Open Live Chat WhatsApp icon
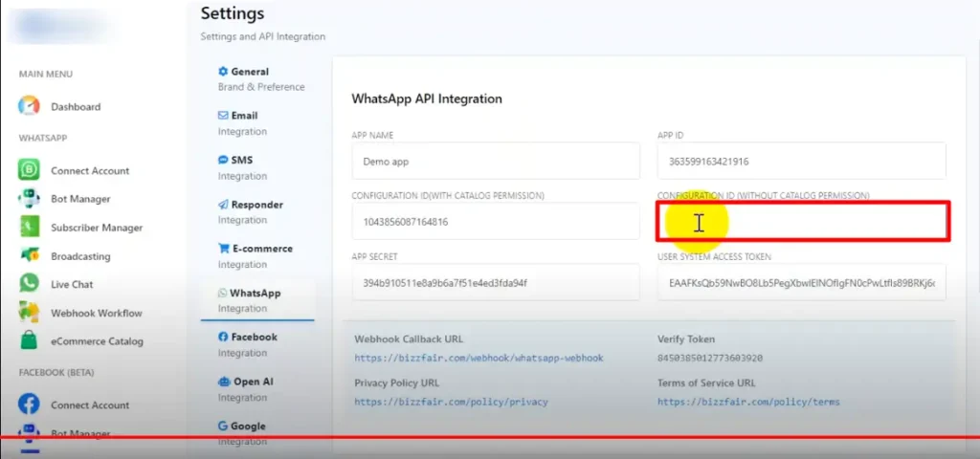This screenshot has height=459, width=980. pos(30,284)
